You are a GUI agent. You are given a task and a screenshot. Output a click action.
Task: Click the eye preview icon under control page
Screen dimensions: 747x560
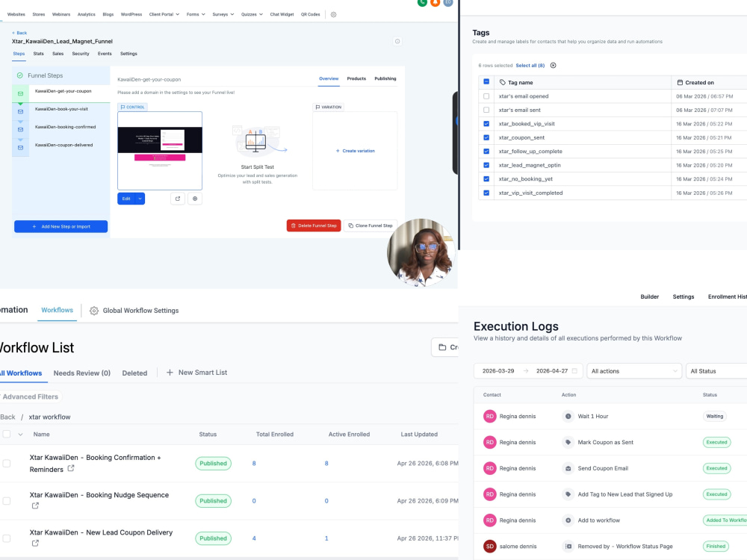coord(195,199)
